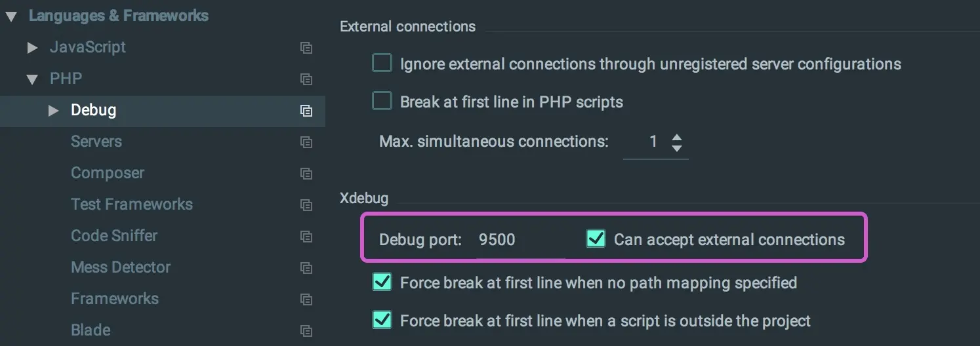Open the Servers settings page

[96, 142]
